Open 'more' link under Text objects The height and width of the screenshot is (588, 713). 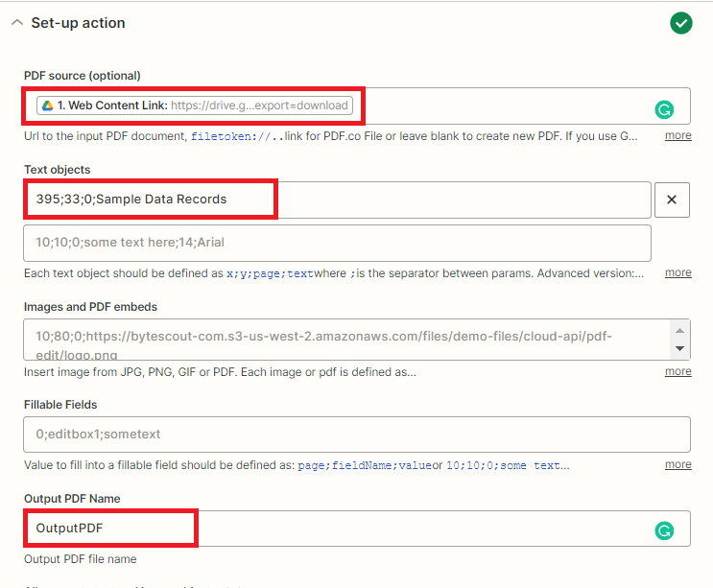point(677,272)
